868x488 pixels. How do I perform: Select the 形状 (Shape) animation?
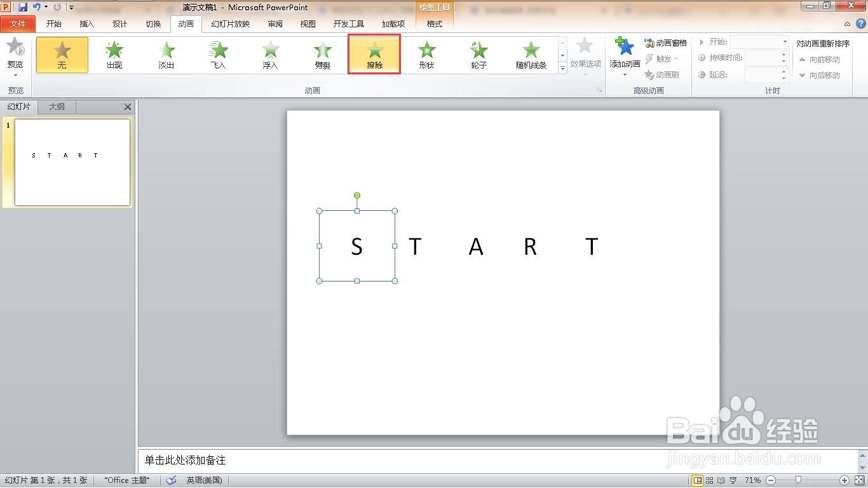pos(427,55)
